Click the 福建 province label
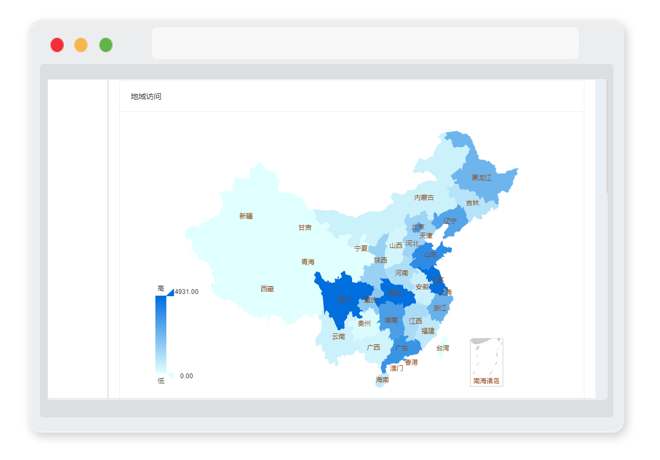The width and height of the screenshot is (660, 460). click(428, 331)
